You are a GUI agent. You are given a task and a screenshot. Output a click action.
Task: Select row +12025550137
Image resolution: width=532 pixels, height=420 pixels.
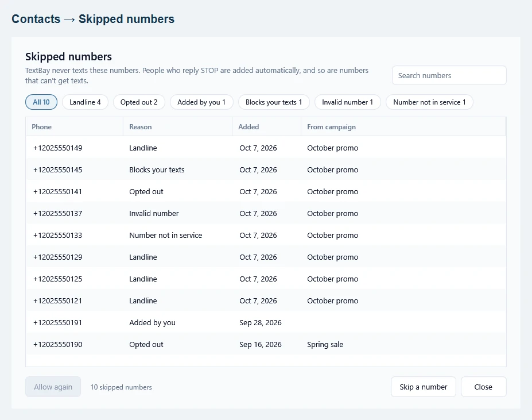coord(266,213)
